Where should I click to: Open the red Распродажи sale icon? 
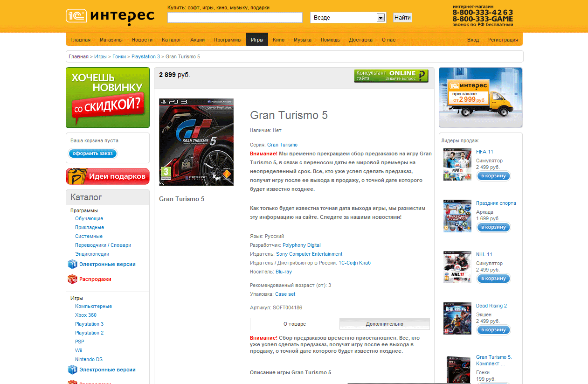(x=72, y=279)
